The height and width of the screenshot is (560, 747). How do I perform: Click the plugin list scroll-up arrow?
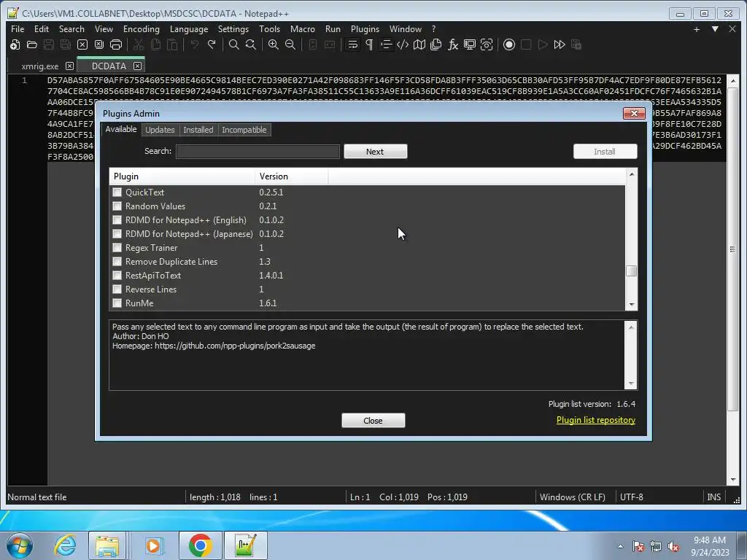631,174
